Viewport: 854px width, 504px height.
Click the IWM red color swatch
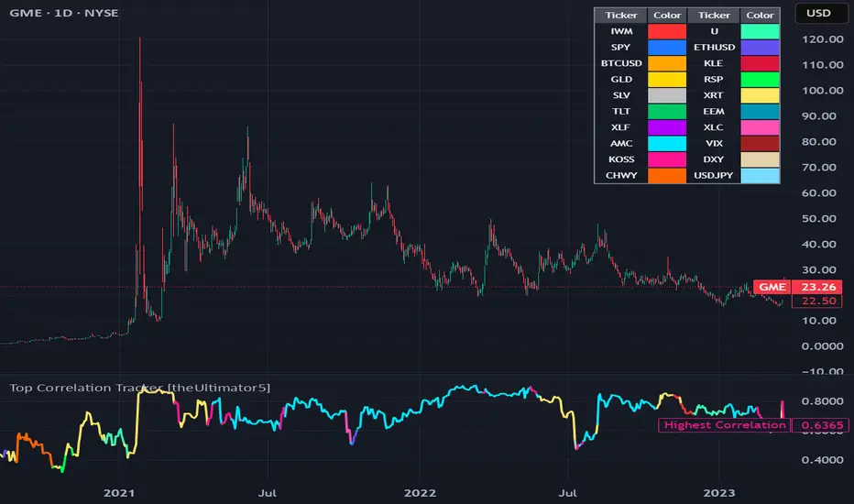[x=667, y=31]
